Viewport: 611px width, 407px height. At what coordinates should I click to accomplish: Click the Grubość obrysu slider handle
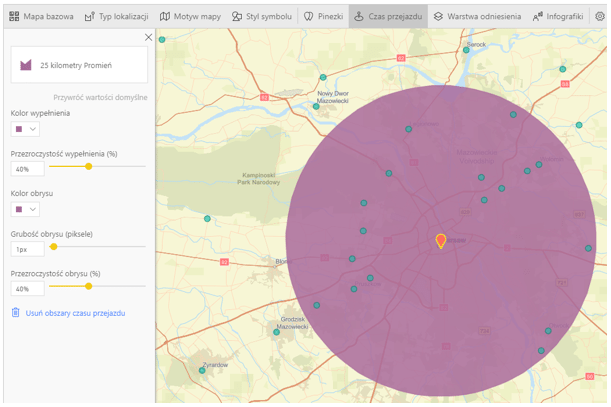point(53,246)
